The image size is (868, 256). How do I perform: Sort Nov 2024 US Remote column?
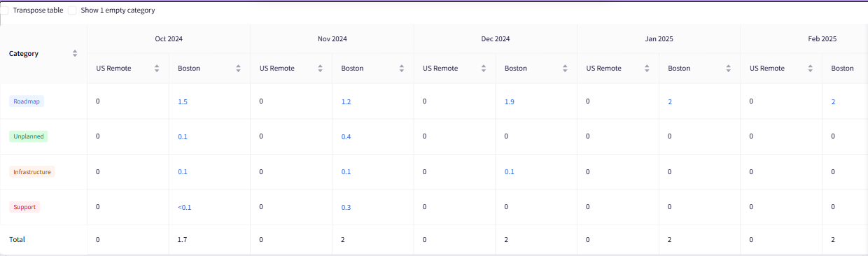pyautogui.click(x=320, y=69)
